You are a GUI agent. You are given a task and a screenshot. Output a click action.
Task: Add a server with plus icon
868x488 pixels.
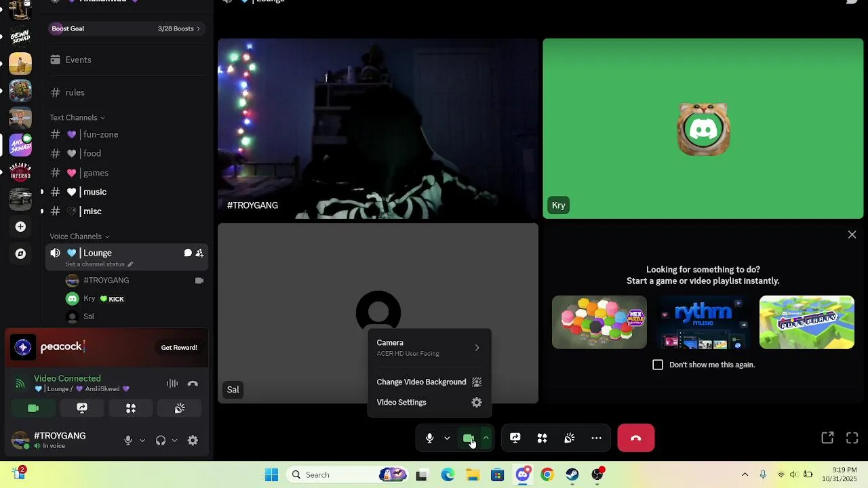coord(20,226)
